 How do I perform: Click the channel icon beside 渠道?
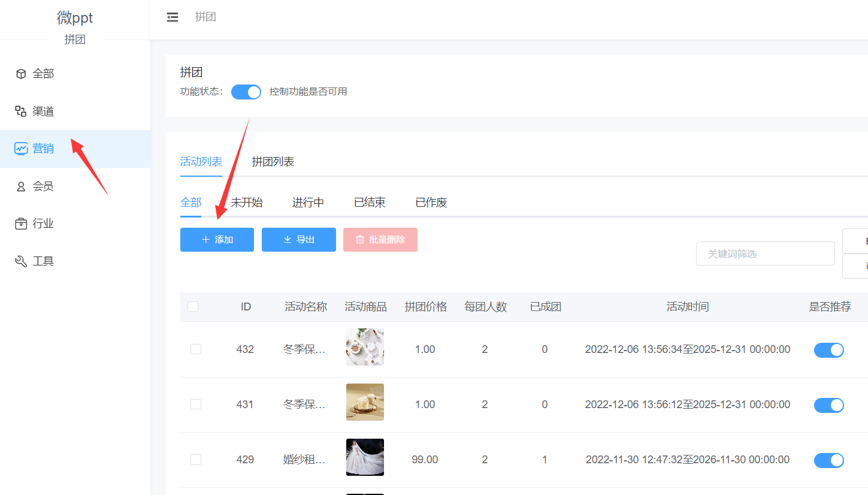point(21,111)
